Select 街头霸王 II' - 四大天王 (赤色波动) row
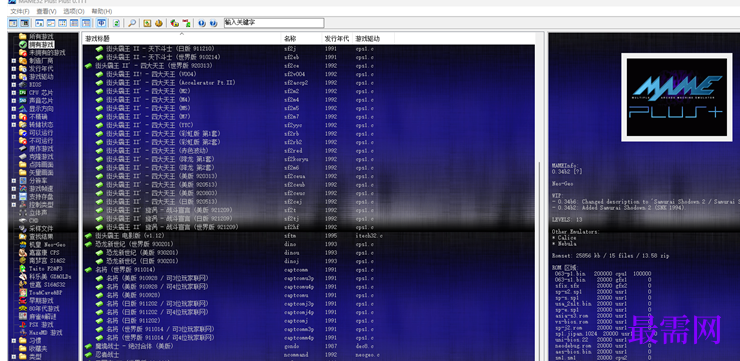740x361 pixels. pyautogui.click(x=309, y=151)
